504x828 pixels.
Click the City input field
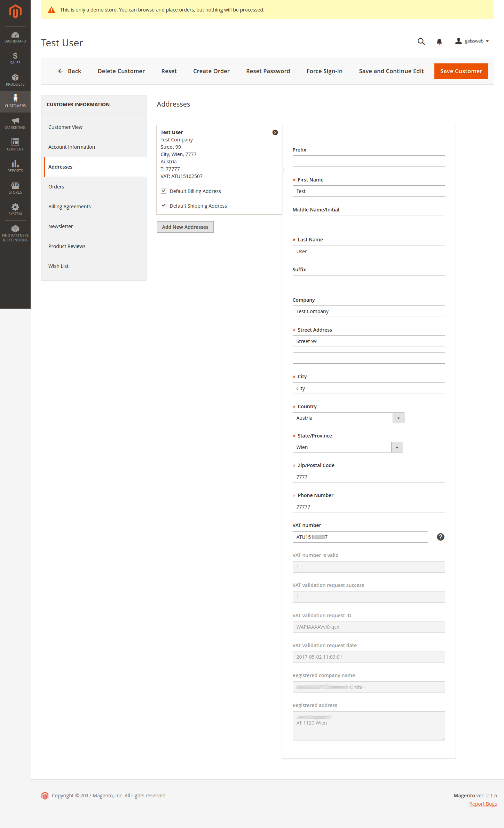[369, 388]
